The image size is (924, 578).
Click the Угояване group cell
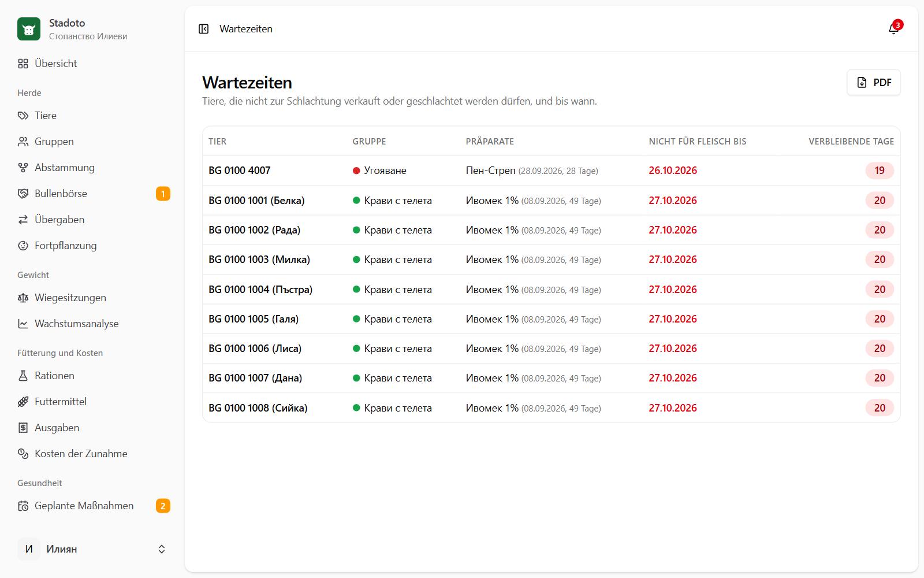click(379, 171)
